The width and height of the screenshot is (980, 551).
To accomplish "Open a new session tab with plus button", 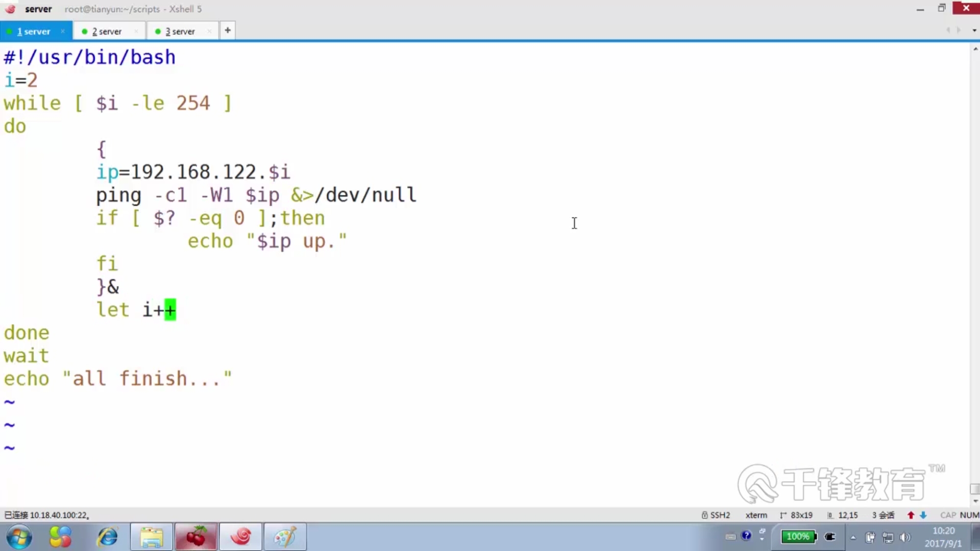I will tap(228, 31).
